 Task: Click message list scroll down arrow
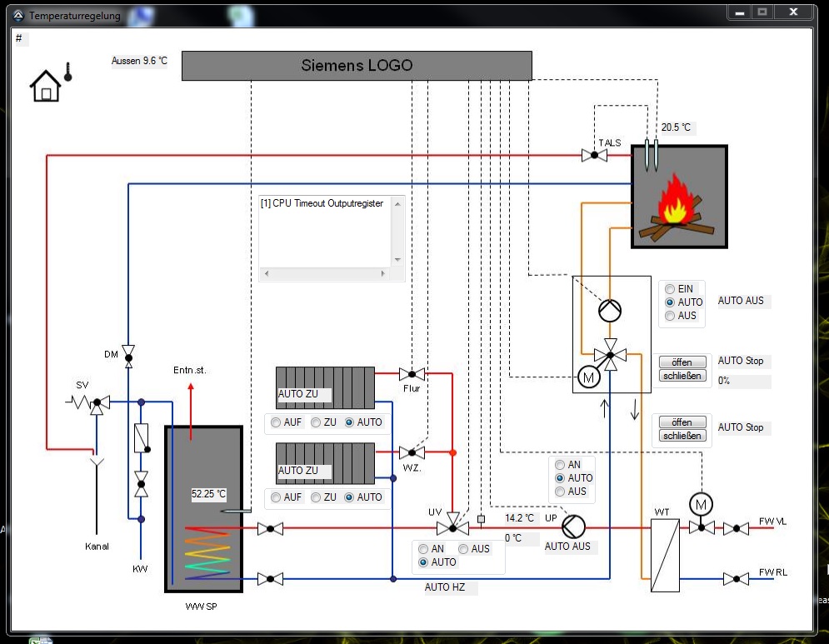tap(397, 259)
